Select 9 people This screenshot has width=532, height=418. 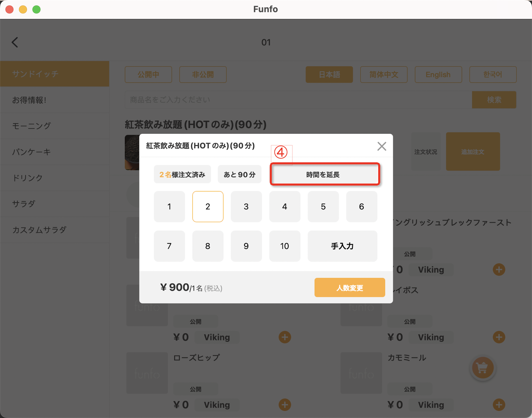click(246, 246)
